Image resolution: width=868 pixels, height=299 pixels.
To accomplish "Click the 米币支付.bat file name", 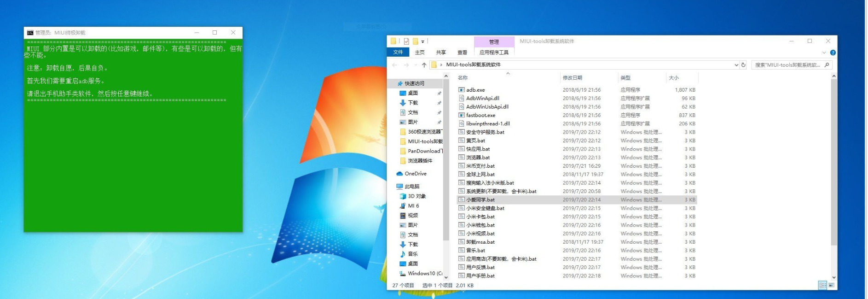I will [480, 166].
